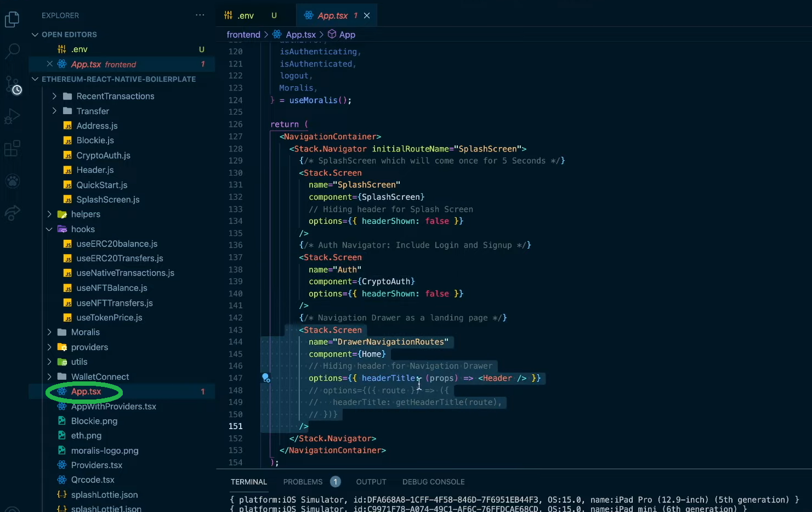This screenshot has height=512, width=812.
Task: Expand the WalletConnect folder
Action: (49, 377)
